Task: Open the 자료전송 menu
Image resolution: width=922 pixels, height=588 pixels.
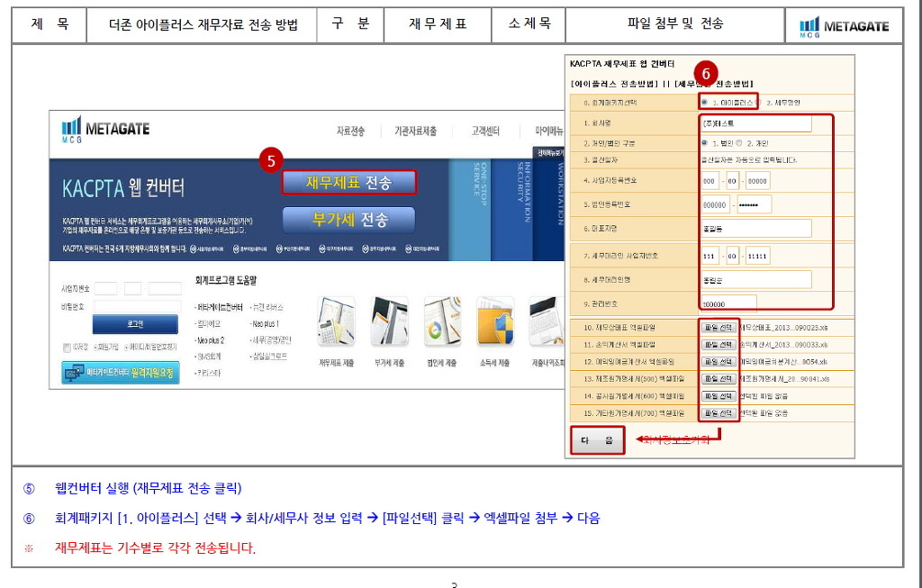Action: pyautogui.click(x=351, y=131)
